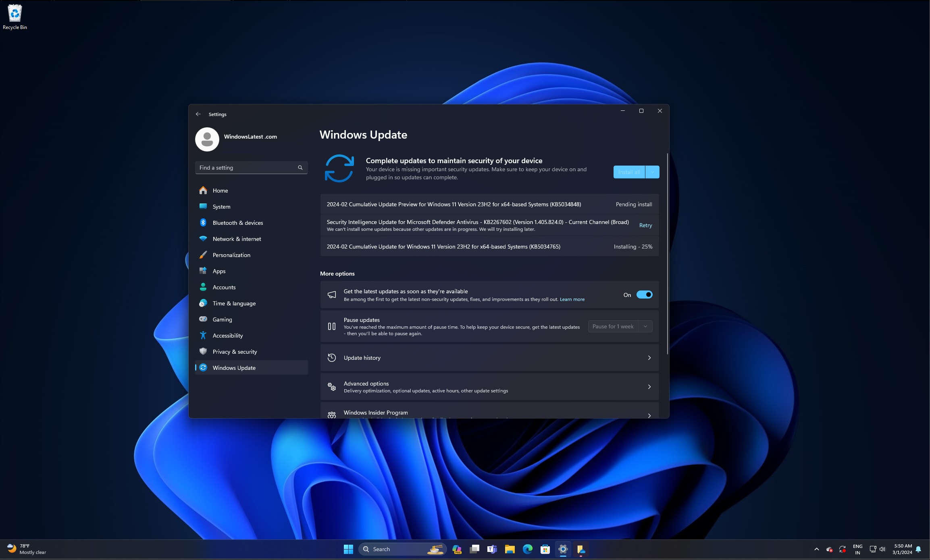Open the Gaming settings section
Viewport: 930px width, 560px height.
coord(222,319)
